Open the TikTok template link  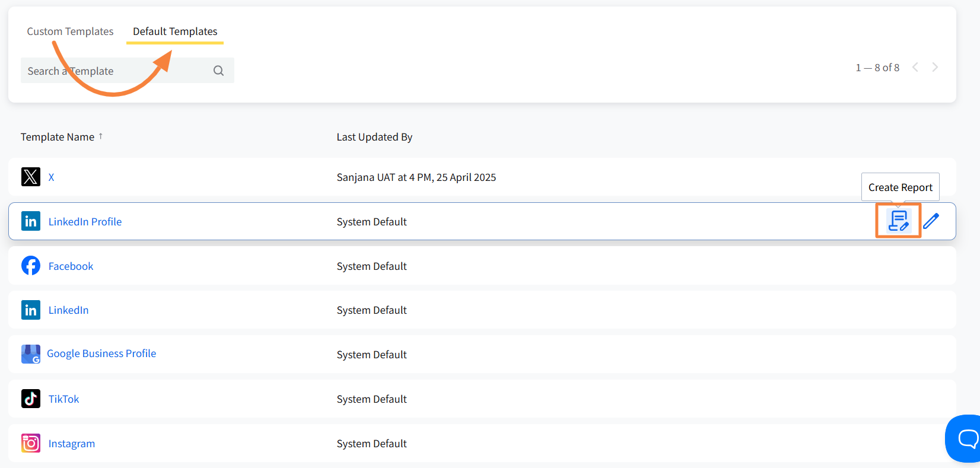[x=63, y=399]
